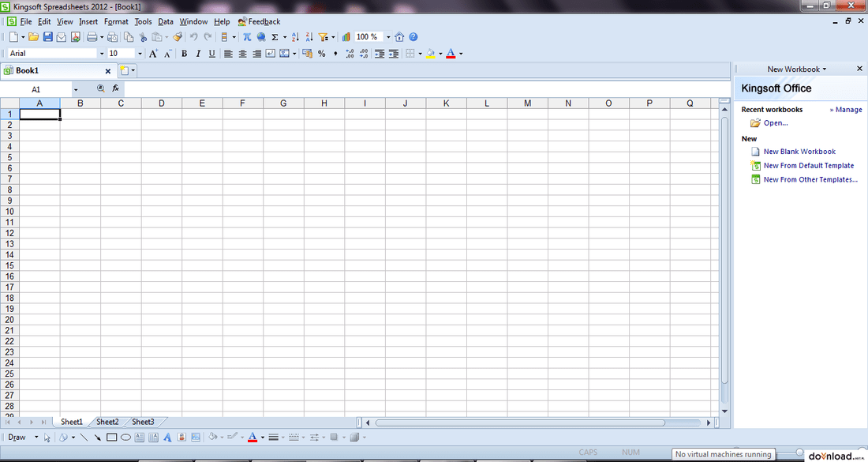Select the Format Painter brush
The image size is (868, 462).
tap(177, 37)
